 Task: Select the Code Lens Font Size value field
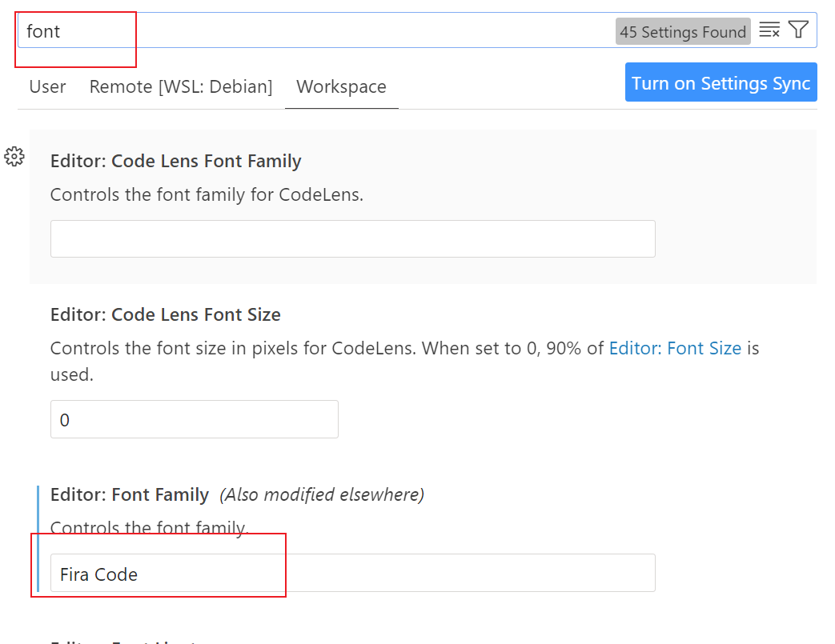(x=194, y=418)
